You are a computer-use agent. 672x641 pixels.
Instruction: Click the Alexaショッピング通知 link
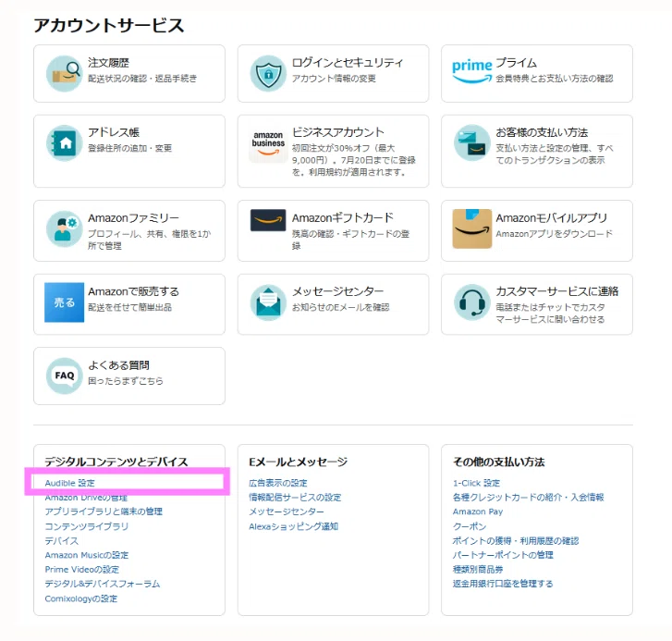294,526
